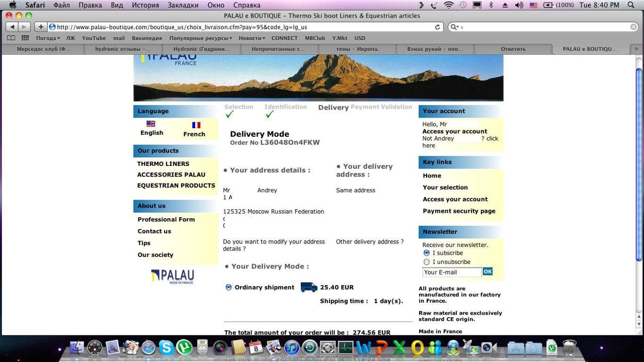Click the add bookmark plus button
Image resolution: width=644 pixels, height=362 pixels.
click(x=41, y=27)
